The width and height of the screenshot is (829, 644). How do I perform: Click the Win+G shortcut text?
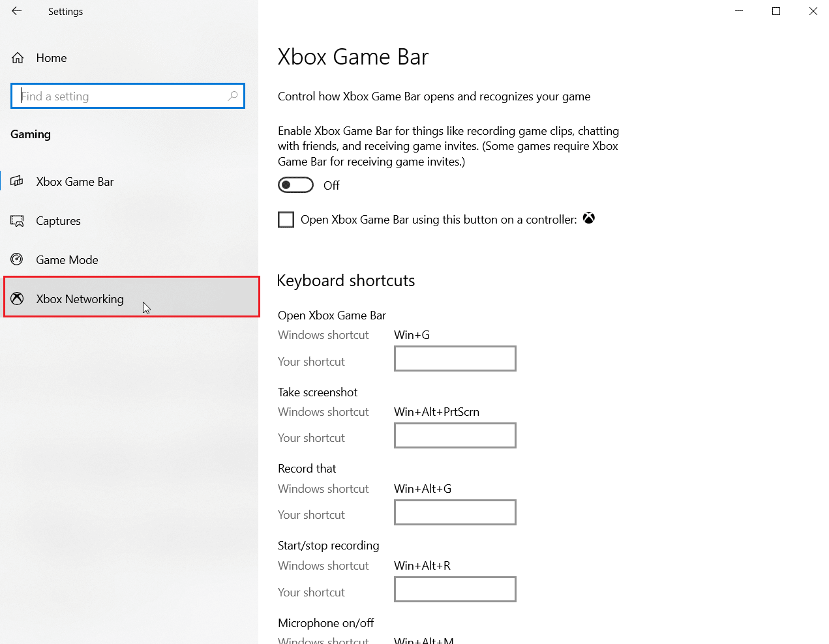(x=412, y=335)
